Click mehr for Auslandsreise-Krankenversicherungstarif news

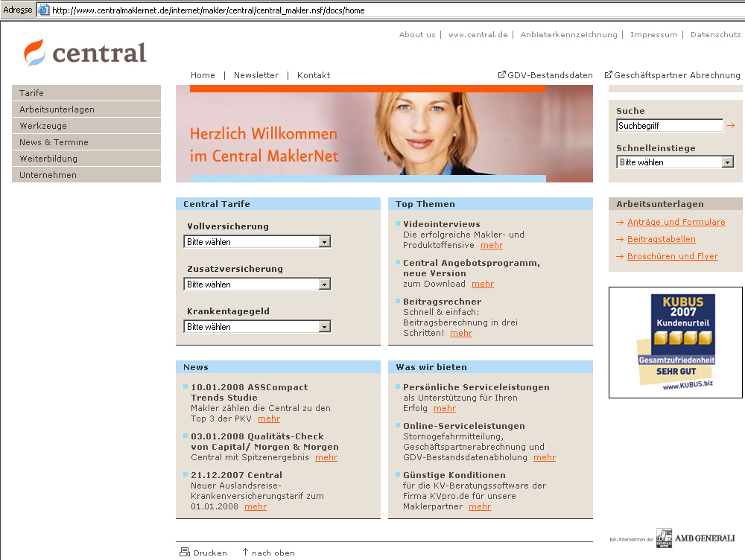(256, 506)
